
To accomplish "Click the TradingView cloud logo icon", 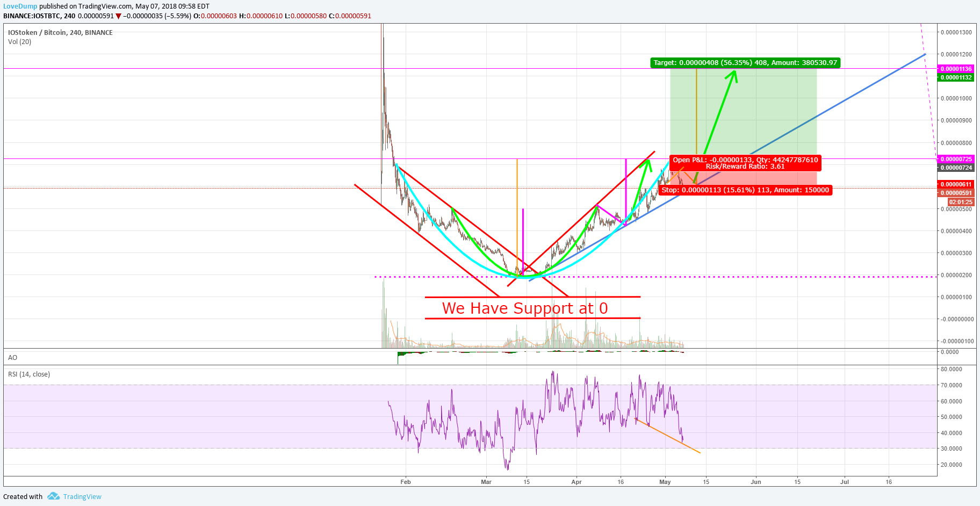I will pos(53,496).
